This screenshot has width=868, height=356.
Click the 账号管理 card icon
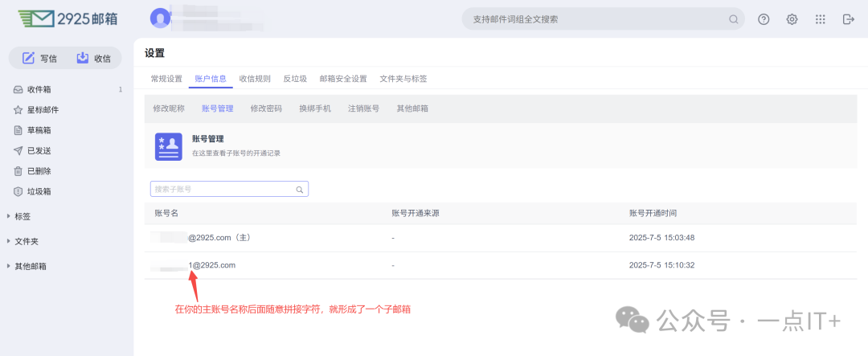pos(168,147)
